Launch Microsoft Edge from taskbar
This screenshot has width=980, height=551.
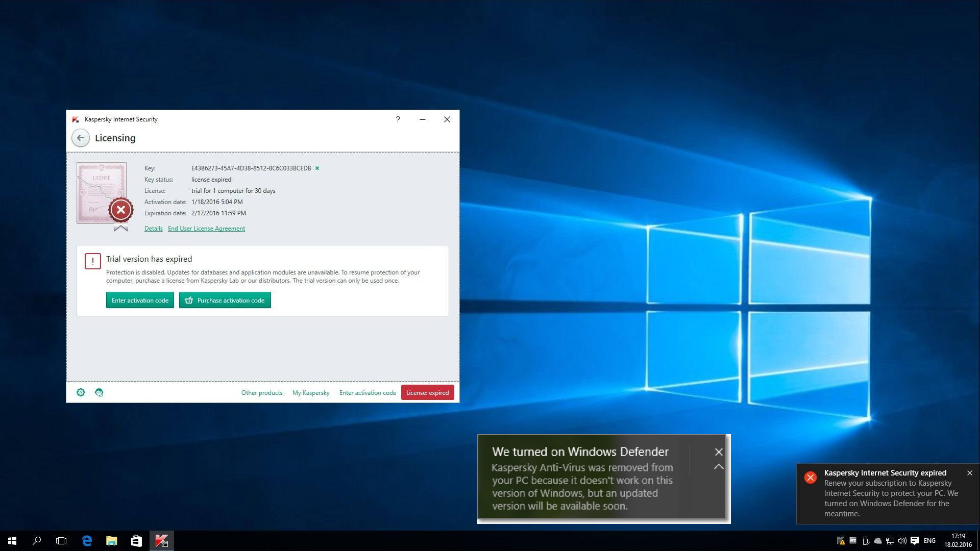click(x=87, y=541)
